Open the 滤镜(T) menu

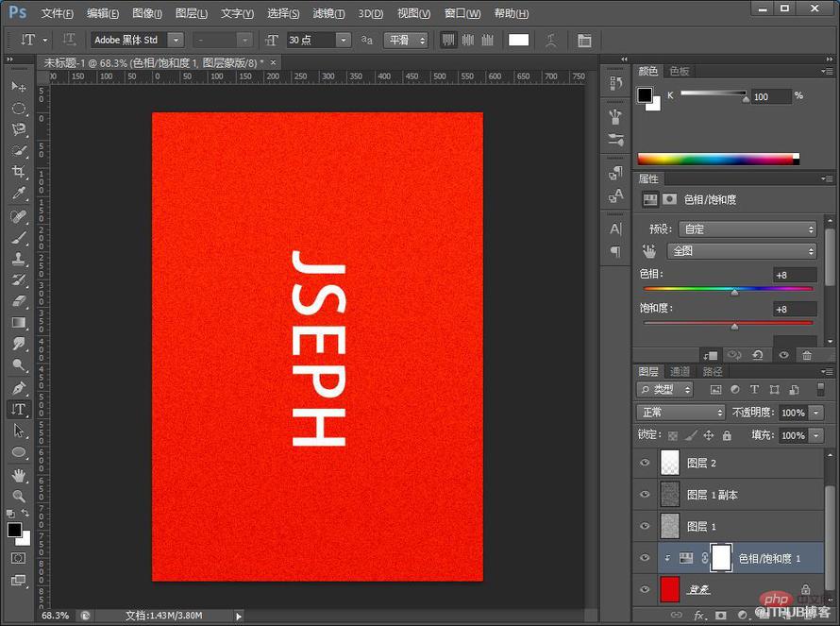(x=329, y=13)
